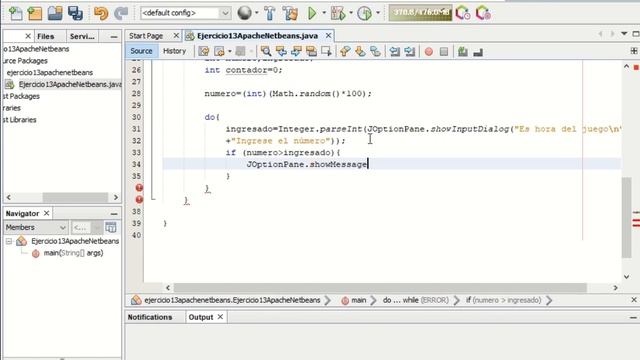Click the editor vertical scrollbar thumb
Image resolution: width=640 pixels, height=360 pixels.
[627, 218]
